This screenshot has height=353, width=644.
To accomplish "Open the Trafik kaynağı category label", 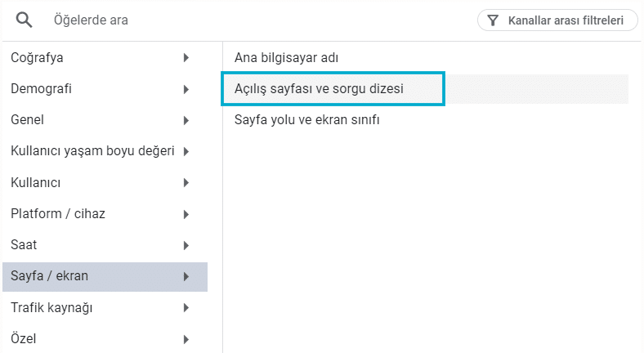I will coord(51,308).
